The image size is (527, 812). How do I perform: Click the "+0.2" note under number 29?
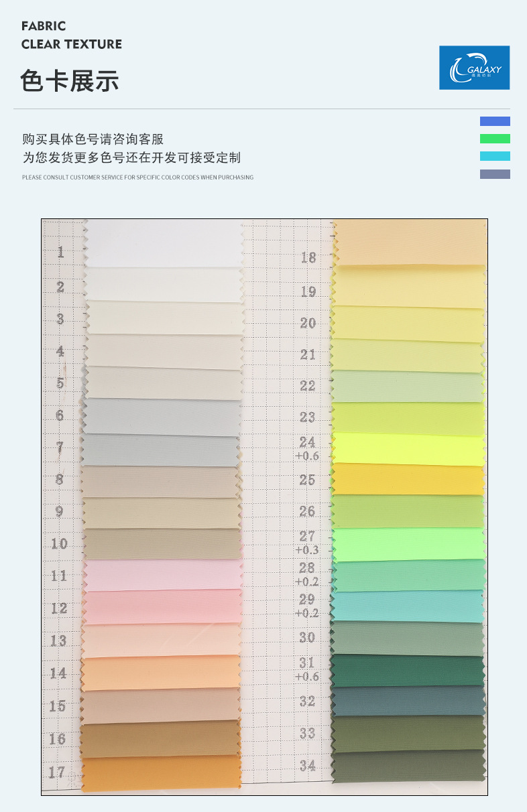pyautogui.click(x=308, y=613)
